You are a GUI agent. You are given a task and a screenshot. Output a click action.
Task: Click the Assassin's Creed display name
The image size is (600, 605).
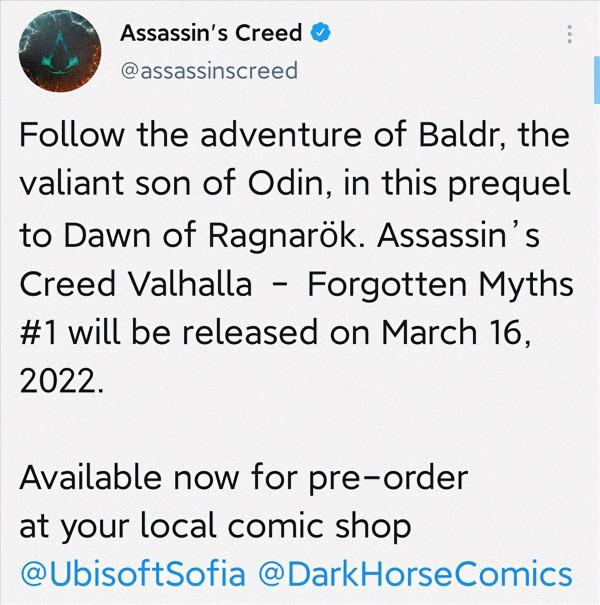click(210, 33)
